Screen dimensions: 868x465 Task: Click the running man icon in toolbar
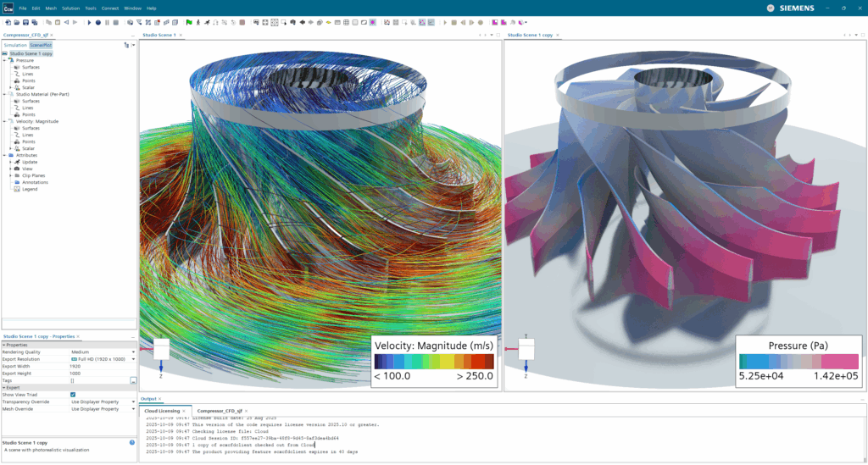pos(206,22)
